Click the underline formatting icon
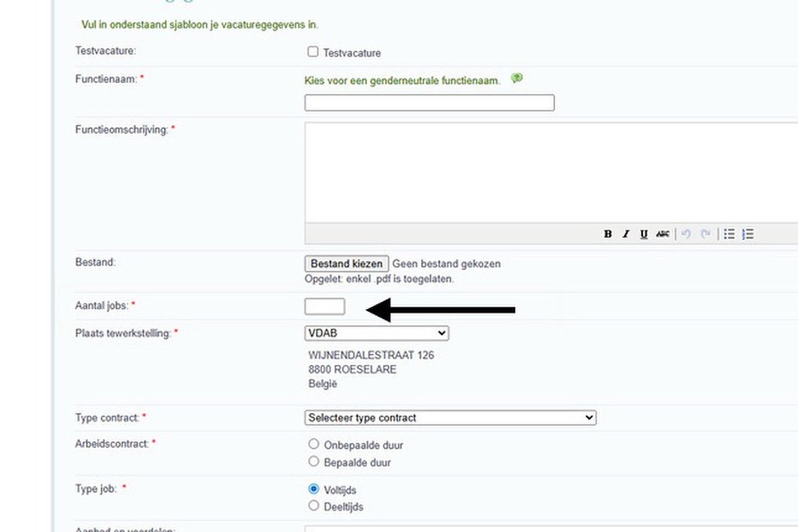Image resolution: width=798 pixels, height=532 pixels. 644,234
